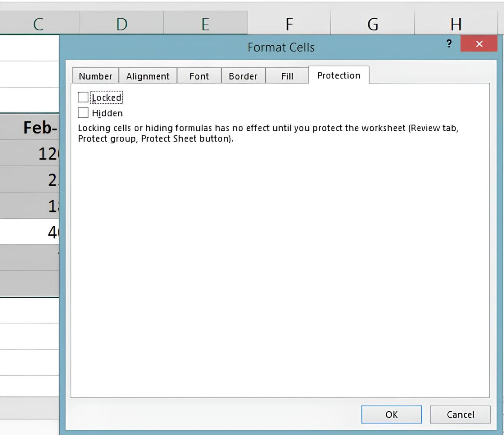
Task: Click the Cancel button
Action: [x=460, y=415]
